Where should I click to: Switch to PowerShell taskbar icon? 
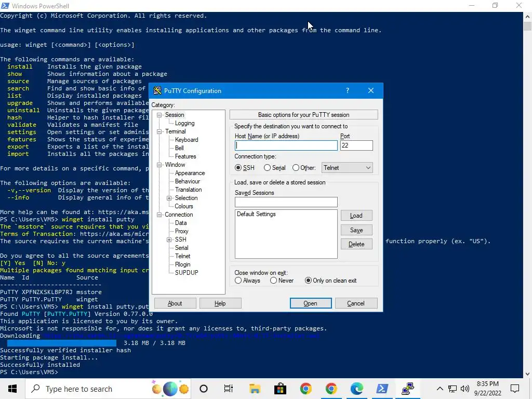coord(382,389)
